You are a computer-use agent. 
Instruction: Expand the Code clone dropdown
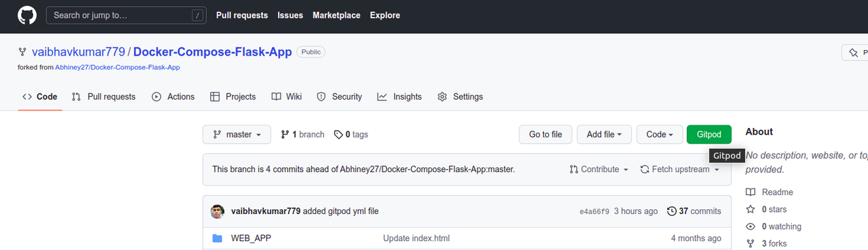pyautogui.click(x=659, y=134)
